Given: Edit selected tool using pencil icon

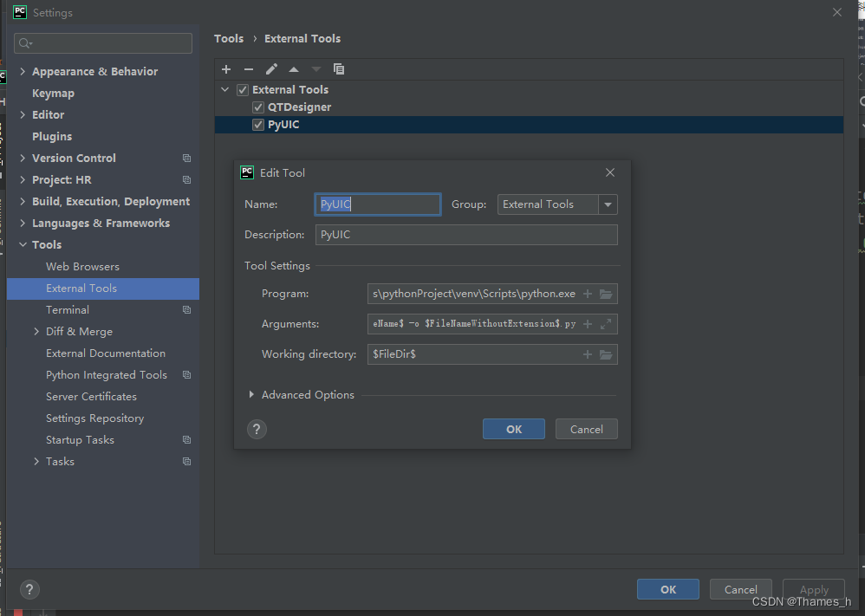Looking at the screenshot, I should [x=271, y=69].
